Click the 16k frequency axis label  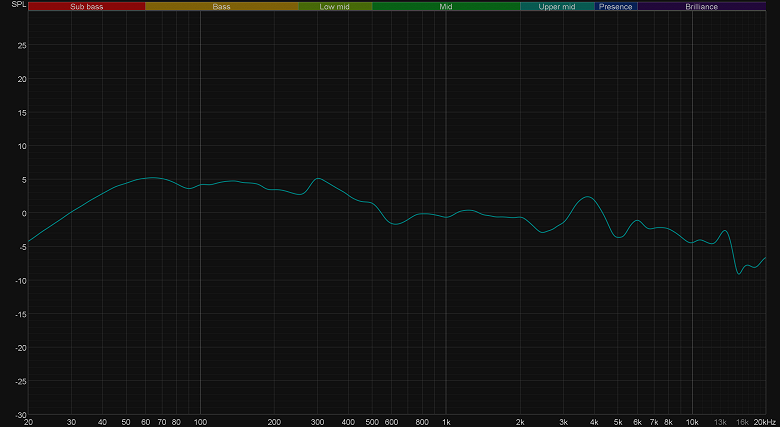coord(742,422)
